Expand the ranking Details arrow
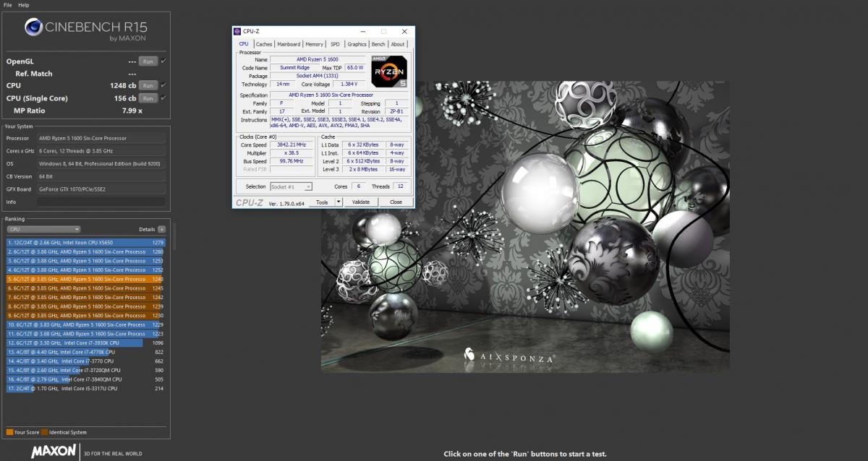The width and height of the screenshot is (868, 461). click(x=162, y=229)
